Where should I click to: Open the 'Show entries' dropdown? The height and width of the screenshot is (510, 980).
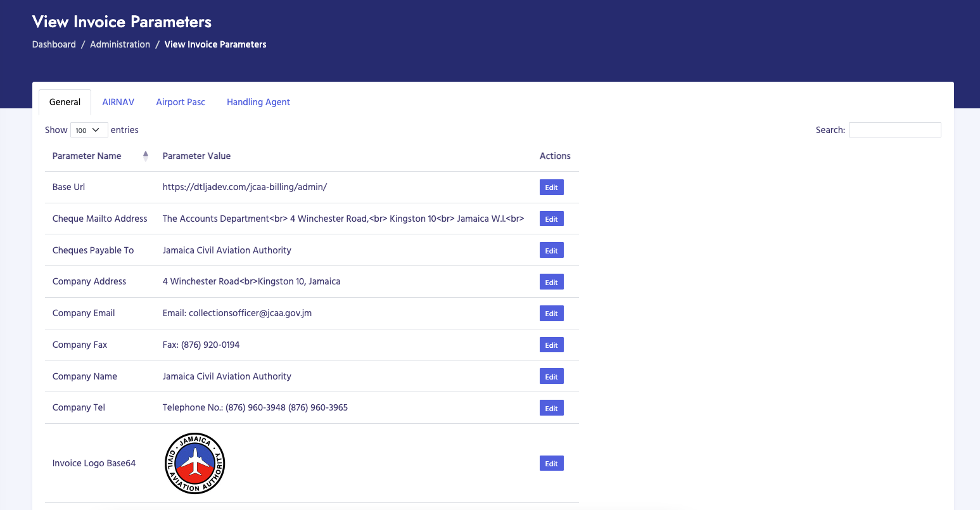[x=89, y=130]
